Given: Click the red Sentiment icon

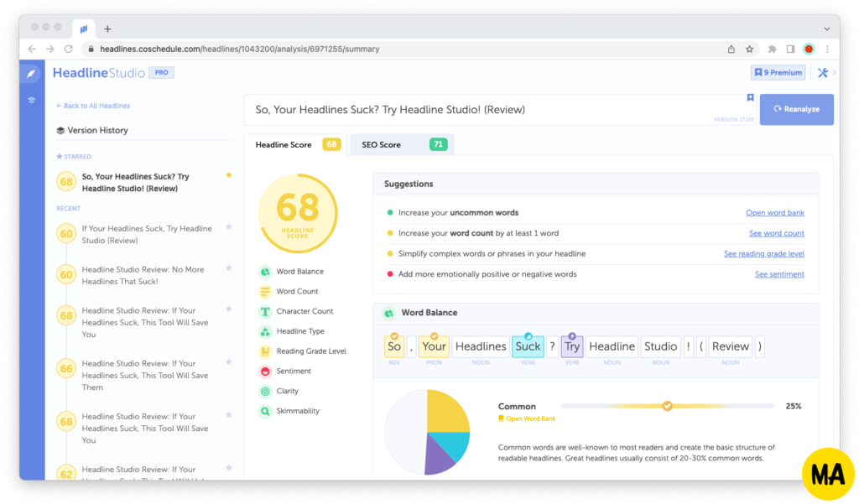Looking at the screenshot, I should pos(265,372).
